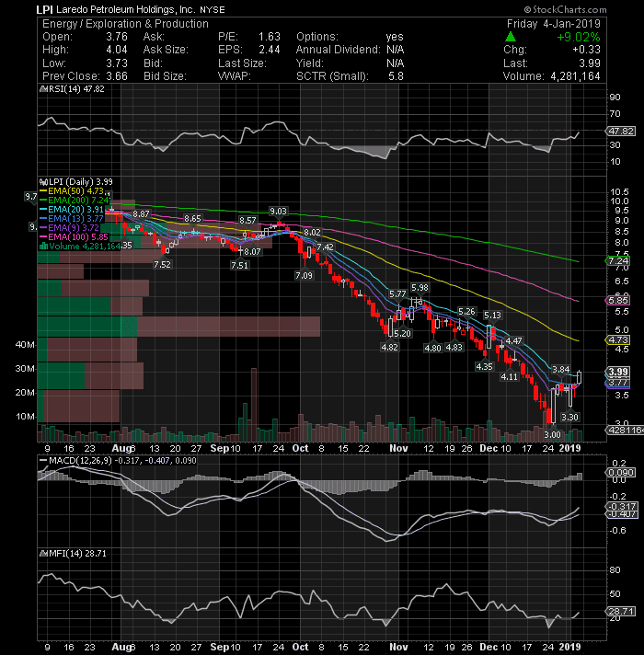Click the 4.35 low price annotation
Image resolution: width=644 pixels, height=655 pixels.
(485, 366)
